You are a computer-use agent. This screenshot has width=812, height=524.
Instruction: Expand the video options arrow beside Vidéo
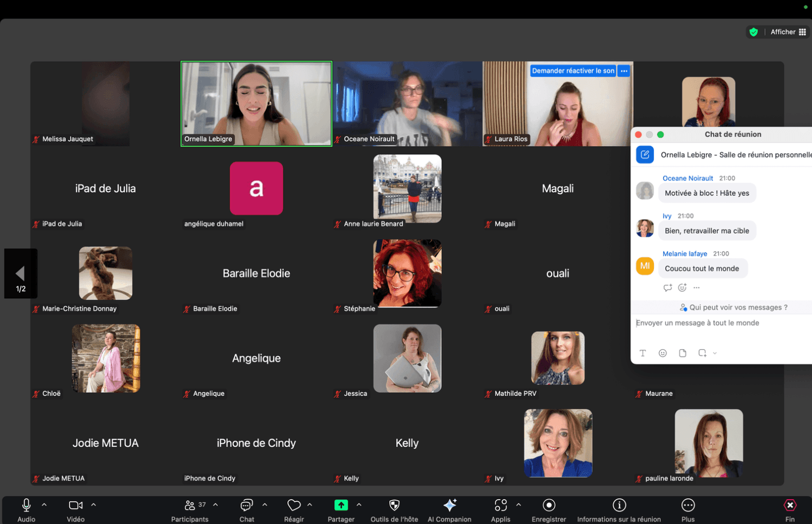(x=94, y=505)
